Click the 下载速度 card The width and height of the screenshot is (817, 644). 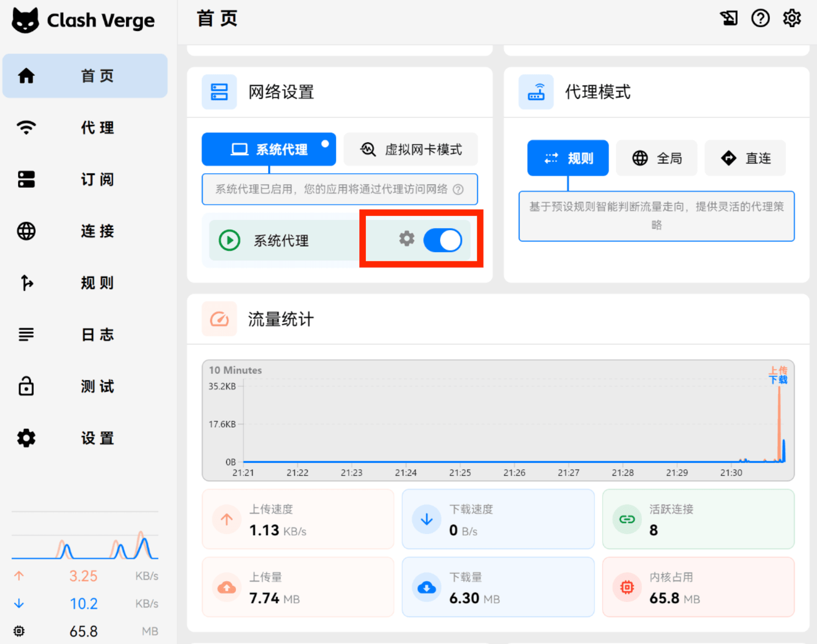(x=498, y=519)
